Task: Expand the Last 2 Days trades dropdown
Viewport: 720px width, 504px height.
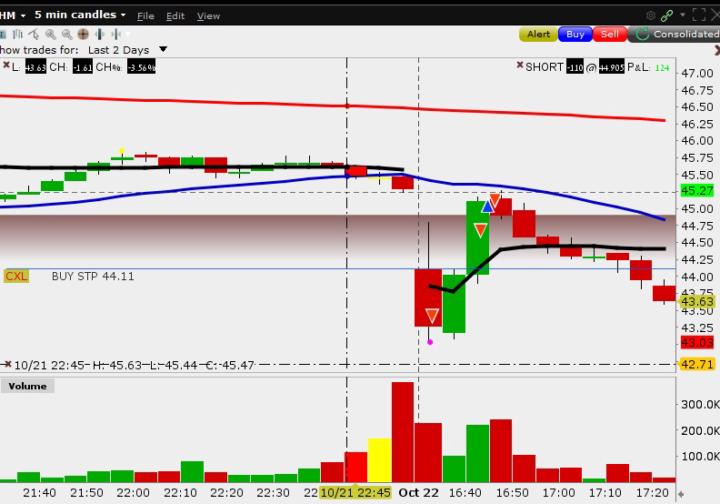Action: (x=163, y=49)
